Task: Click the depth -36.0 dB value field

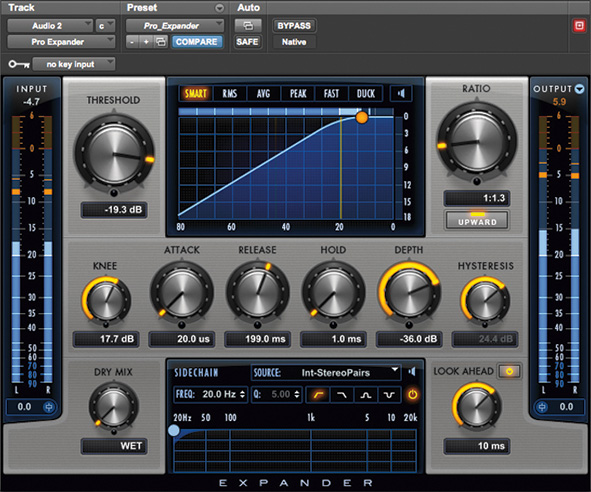Action: point(409,339)
